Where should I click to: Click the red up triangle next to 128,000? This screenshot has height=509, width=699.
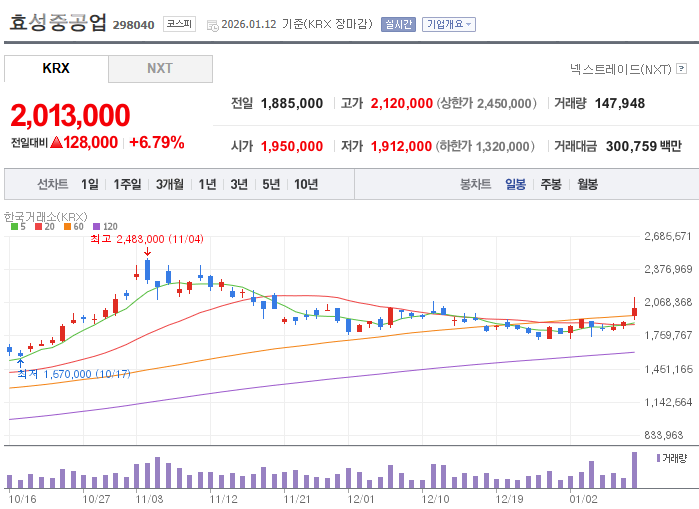[x=56, y=143]
